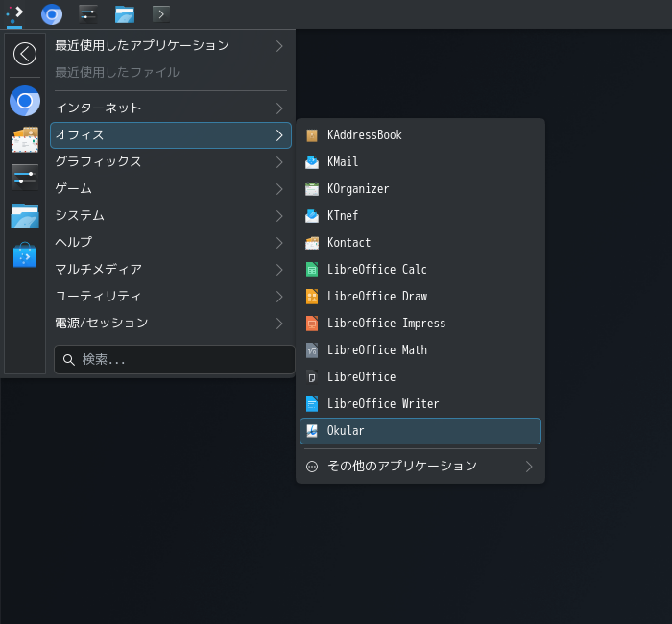Open Dolphin file manager in top panel
Viewport: 672px width, 624px height.
coord(125,14)
